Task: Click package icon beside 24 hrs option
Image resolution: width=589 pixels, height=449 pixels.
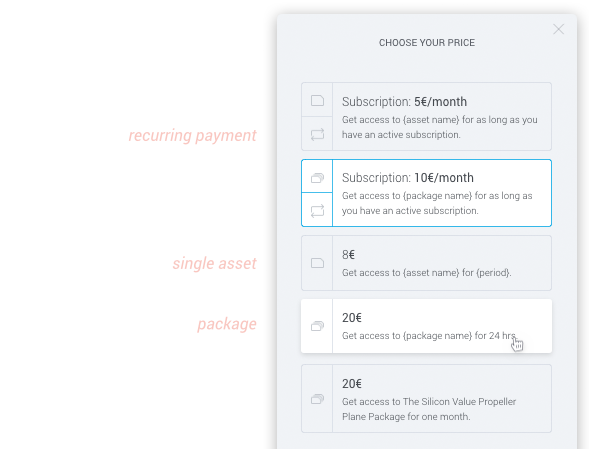Action: (x=317, y=326)
